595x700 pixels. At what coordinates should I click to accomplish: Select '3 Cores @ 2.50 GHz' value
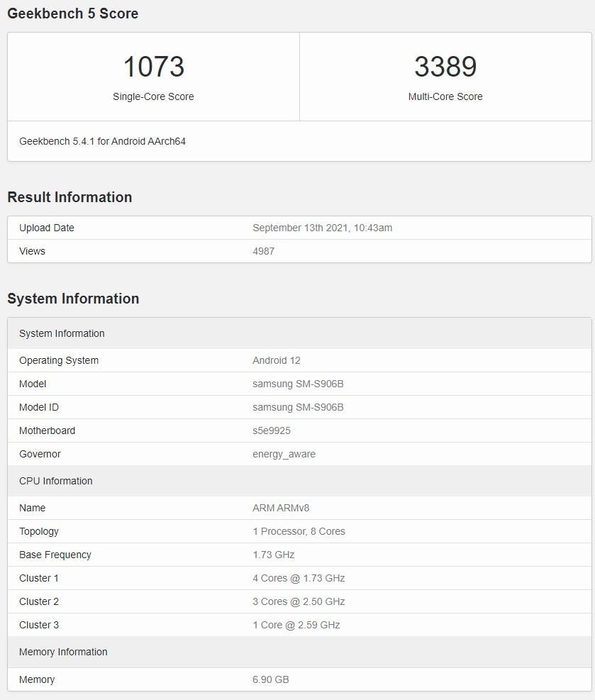(x=299, y=601)
